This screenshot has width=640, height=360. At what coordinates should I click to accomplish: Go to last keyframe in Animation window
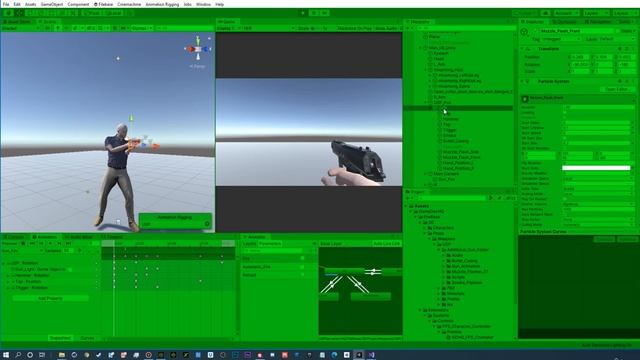point(68,244)
